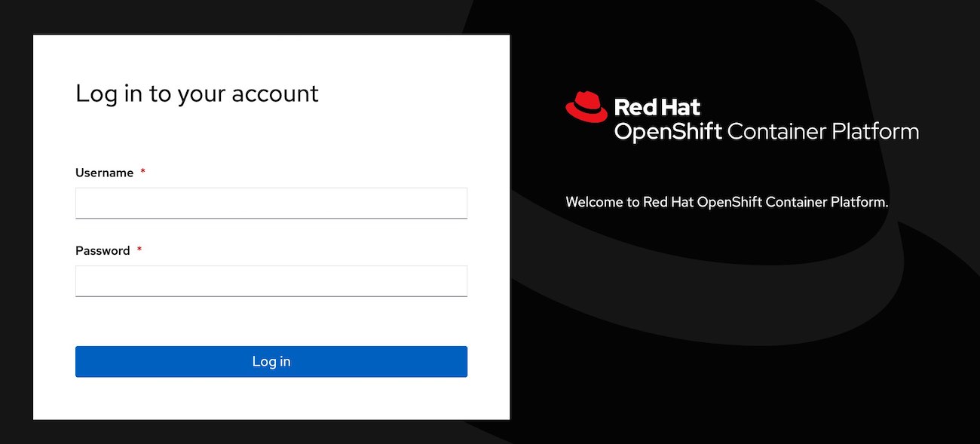Click the red asterisk next to Password
This screenshot has width=980, height=444.
pos(139,250)
